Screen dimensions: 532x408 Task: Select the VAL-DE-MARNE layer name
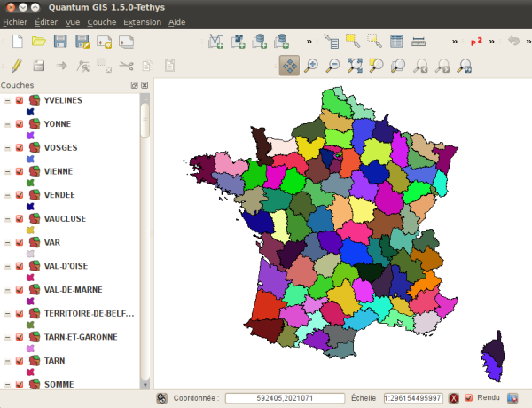(71, 289)
